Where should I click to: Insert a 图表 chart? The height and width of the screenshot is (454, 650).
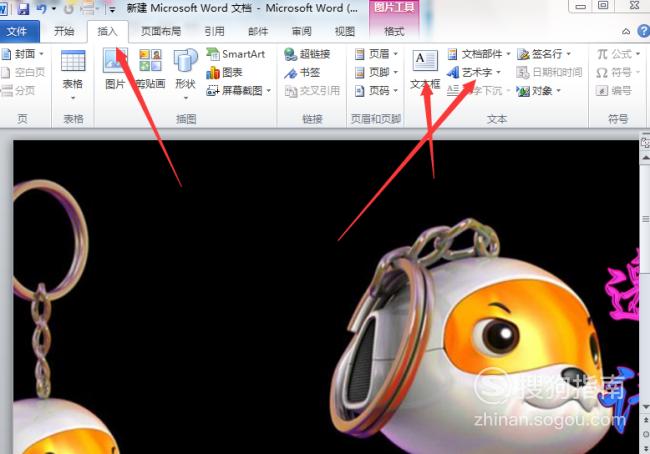[224, 72]
